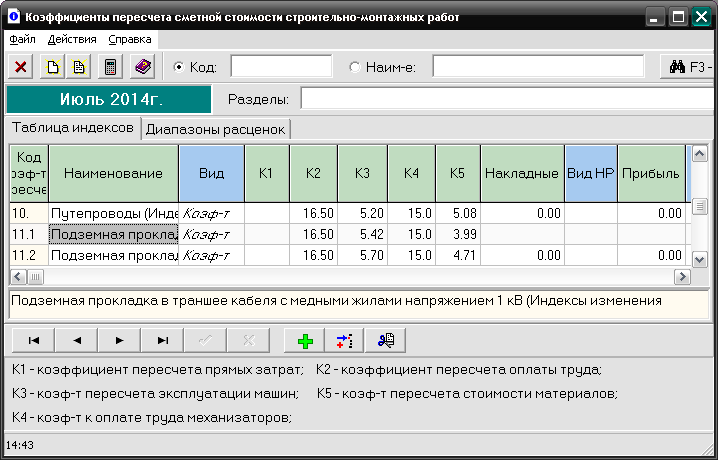
Task: Click the Код коэф-та пересчета column header
Action: pyautogui.click(x=29, y=173)
